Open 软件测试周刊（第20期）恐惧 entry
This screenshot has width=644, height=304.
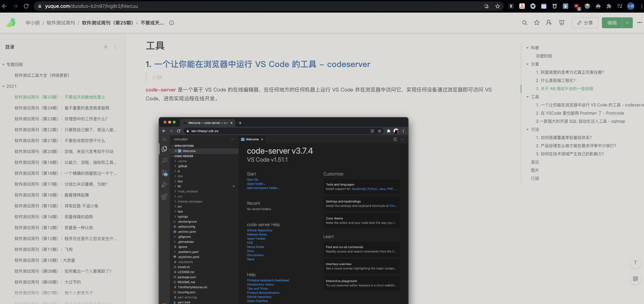pyautogui.click(x=64, y=152)
